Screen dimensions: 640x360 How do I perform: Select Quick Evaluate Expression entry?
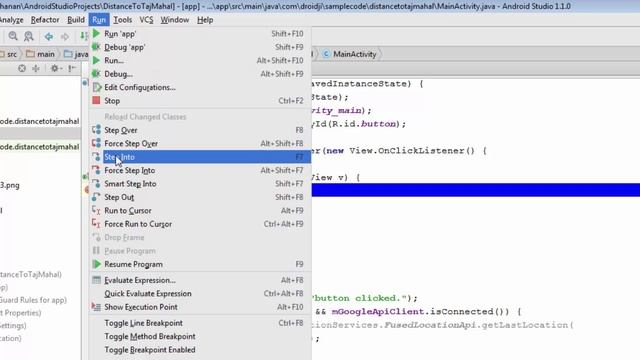pyautogui.click(x=200, y=294)
